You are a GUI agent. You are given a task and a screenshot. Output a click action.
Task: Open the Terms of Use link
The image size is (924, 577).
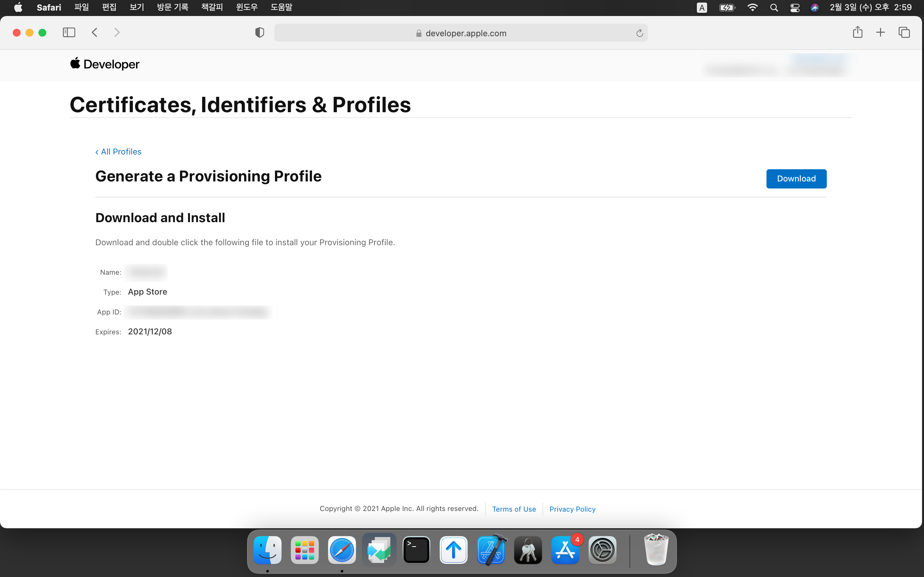coord(514,509)
